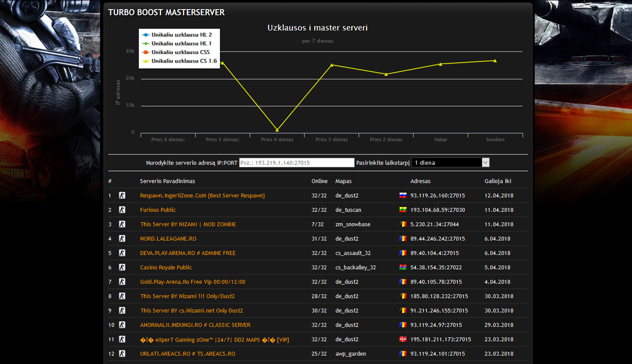Click the Serverio Pavadinimas column header
The width and height of the screenshot is (632, 364).
point(168,181)
